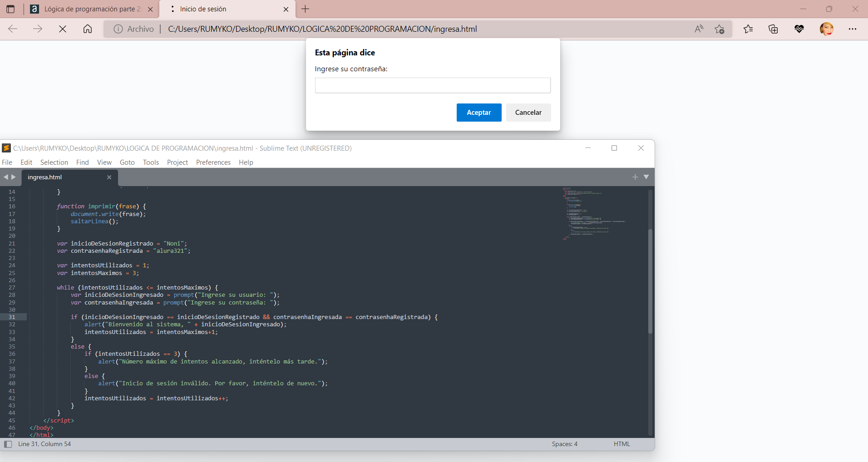Open the browser profile avatar

point(827,29)
